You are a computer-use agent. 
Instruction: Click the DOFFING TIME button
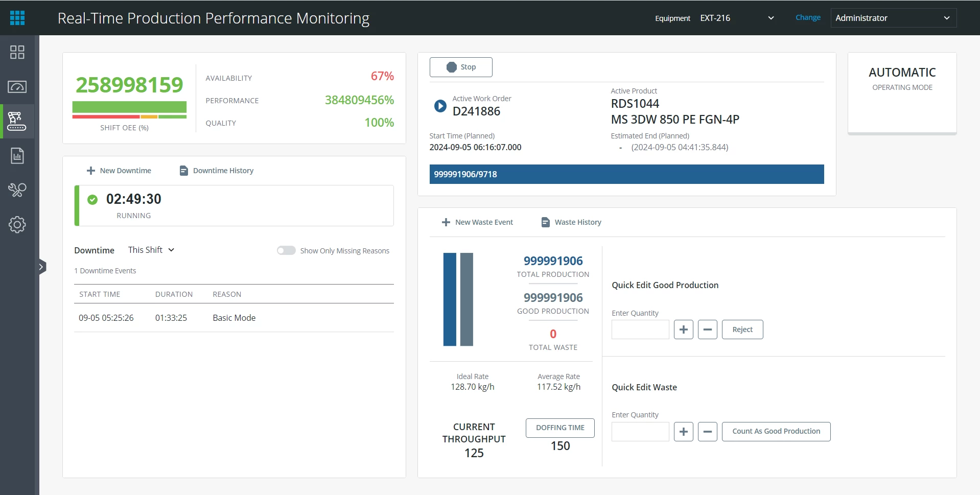pyautogui.click(x=560, y=428)
